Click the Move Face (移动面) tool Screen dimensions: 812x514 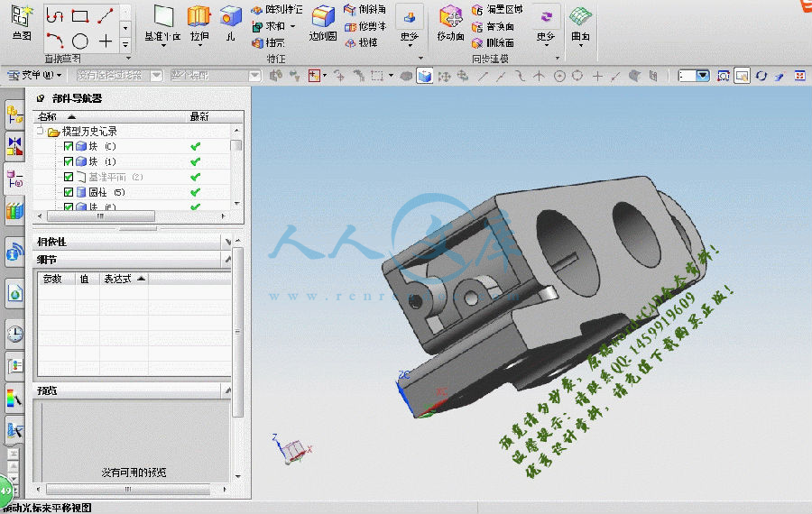click(450, 23)
